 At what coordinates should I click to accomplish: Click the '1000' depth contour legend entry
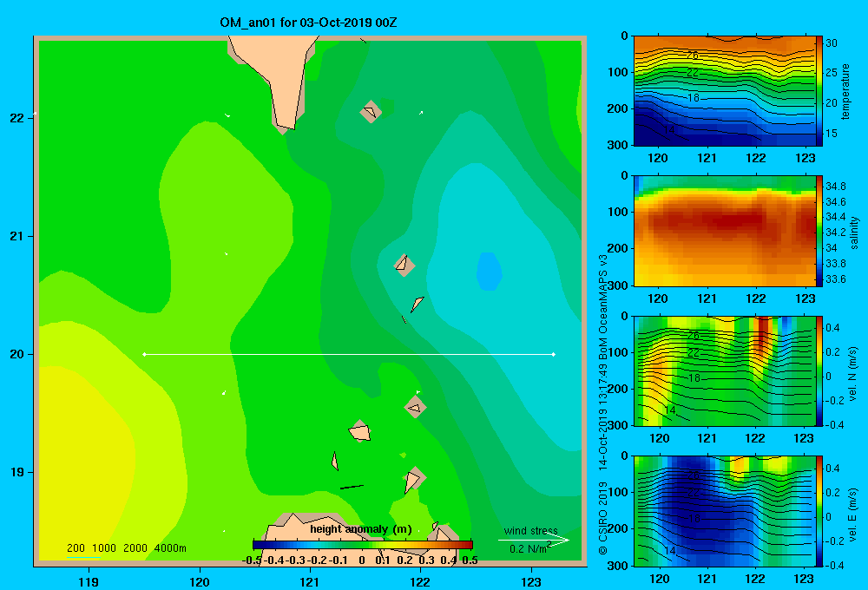[x=104, y=548]
